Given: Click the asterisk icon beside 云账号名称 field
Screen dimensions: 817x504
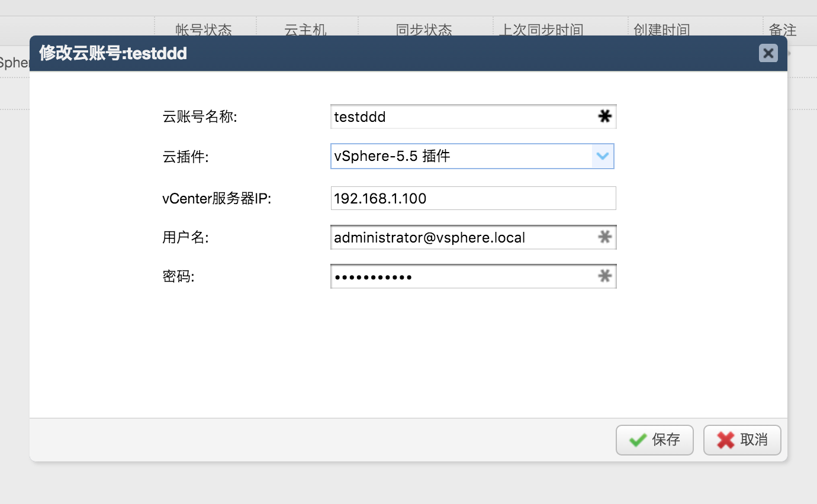Looking at the screenshot, I should click(604, 117).
